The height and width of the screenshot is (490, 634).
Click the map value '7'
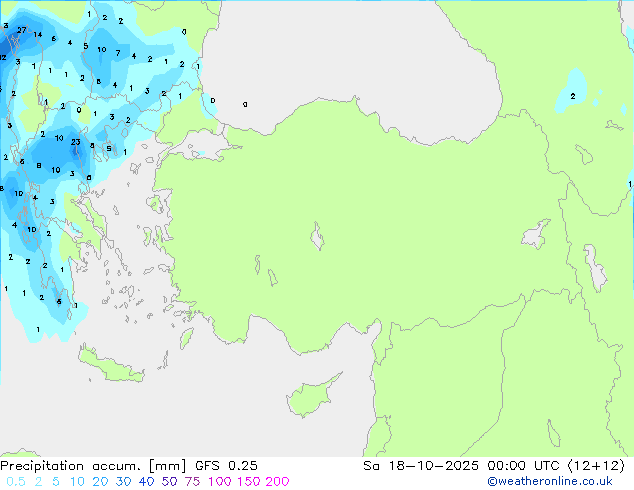pos(118,53)
